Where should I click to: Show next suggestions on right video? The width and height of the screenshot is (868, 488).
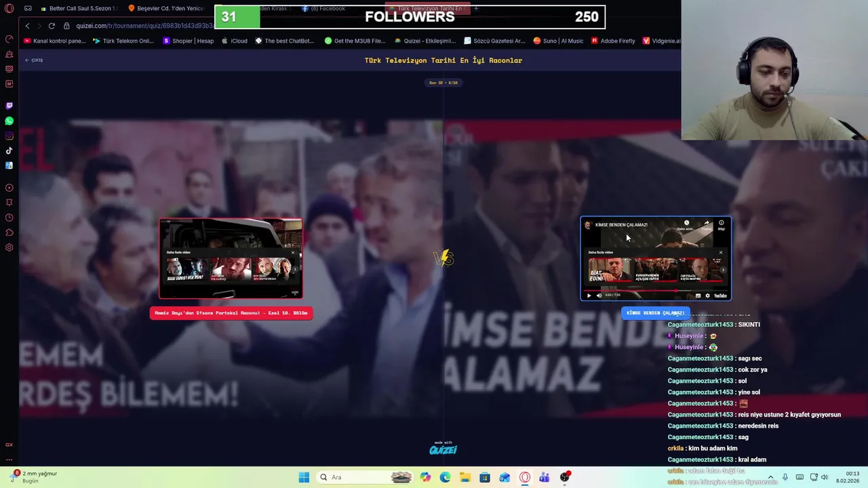(x=723, y=270)
